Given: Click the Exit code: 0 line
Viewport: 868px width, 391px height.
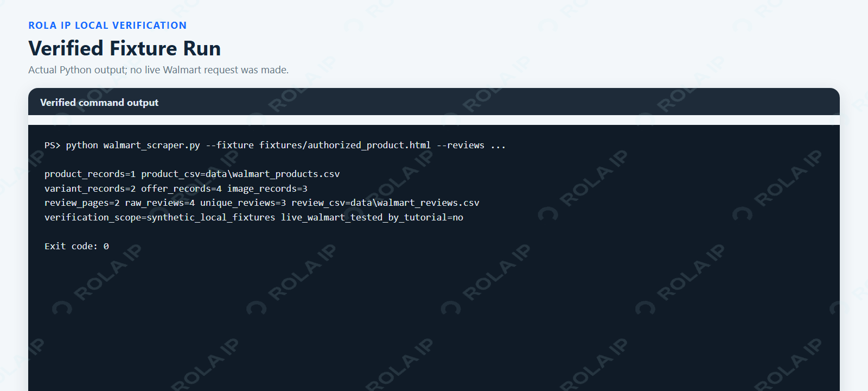Looking at the screenshot, I should 76,246.
